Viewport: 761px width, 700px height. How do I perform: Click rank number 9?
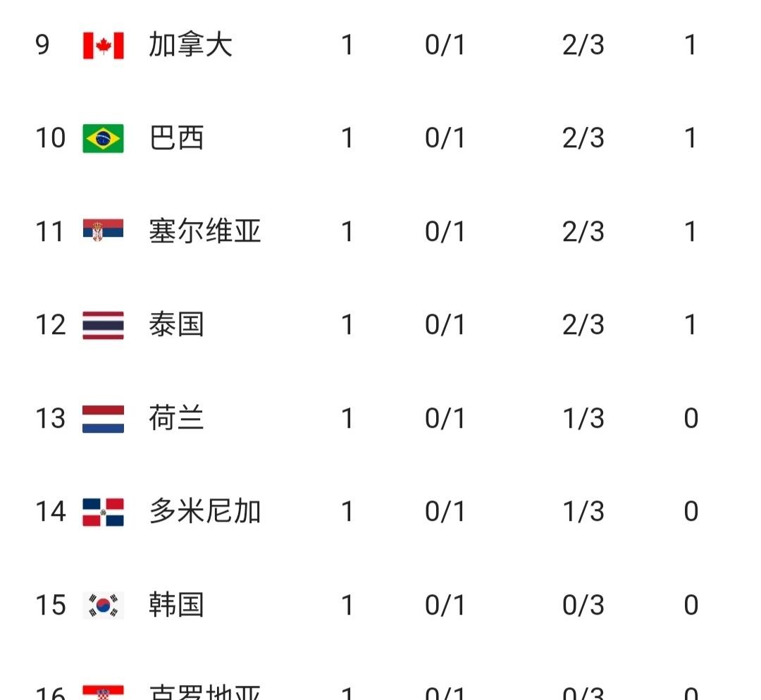click(x=42, y=46)
